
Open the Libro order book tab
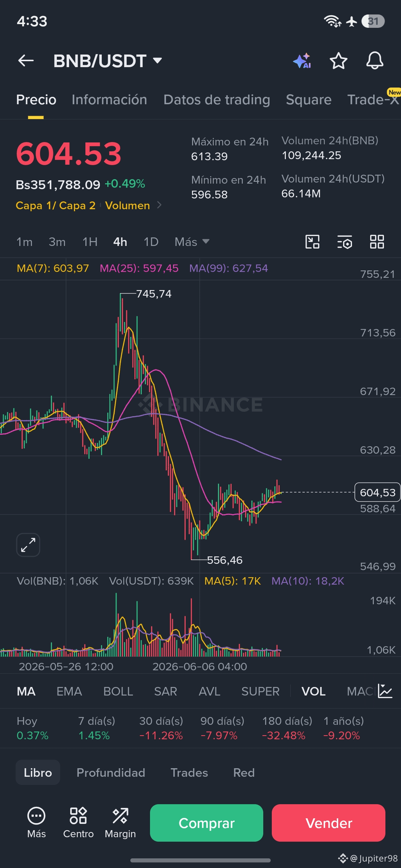38,772
